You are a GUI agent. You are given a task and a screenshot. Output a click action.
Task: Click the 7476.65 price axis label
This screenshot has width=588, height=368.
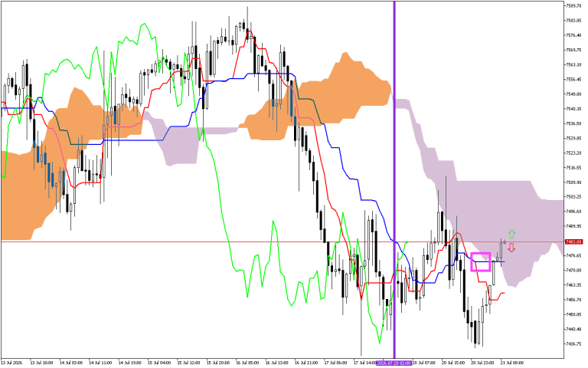[573, 256]
